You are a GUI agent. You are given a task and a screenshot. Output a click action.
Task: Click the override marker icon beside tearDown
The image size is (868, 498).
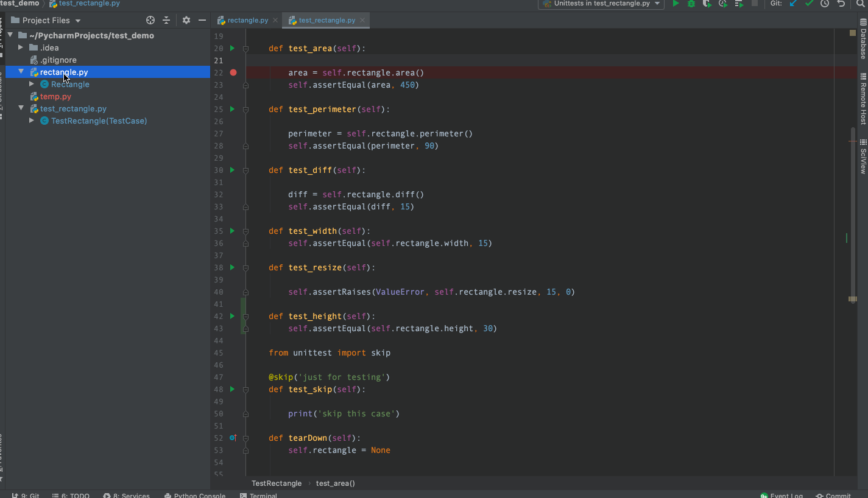[233, 438]
